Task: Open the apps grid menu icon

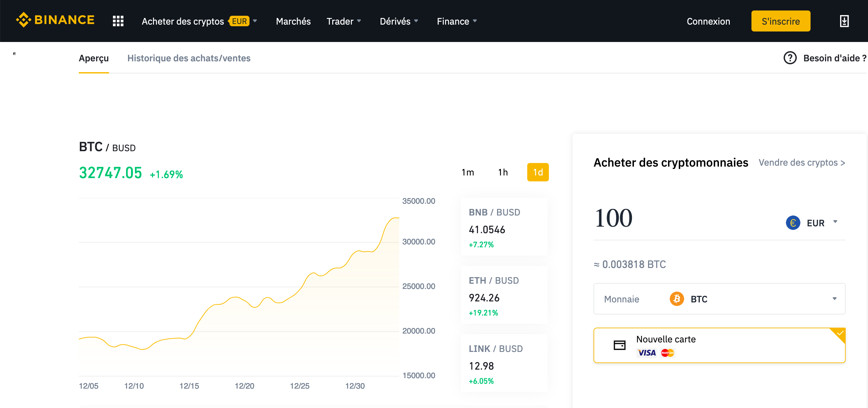Action: click(x=118, y=21)
